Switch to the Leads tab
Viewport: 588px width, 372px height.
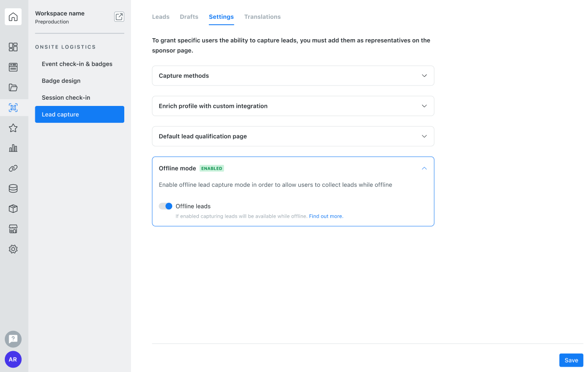click(161, 17)
